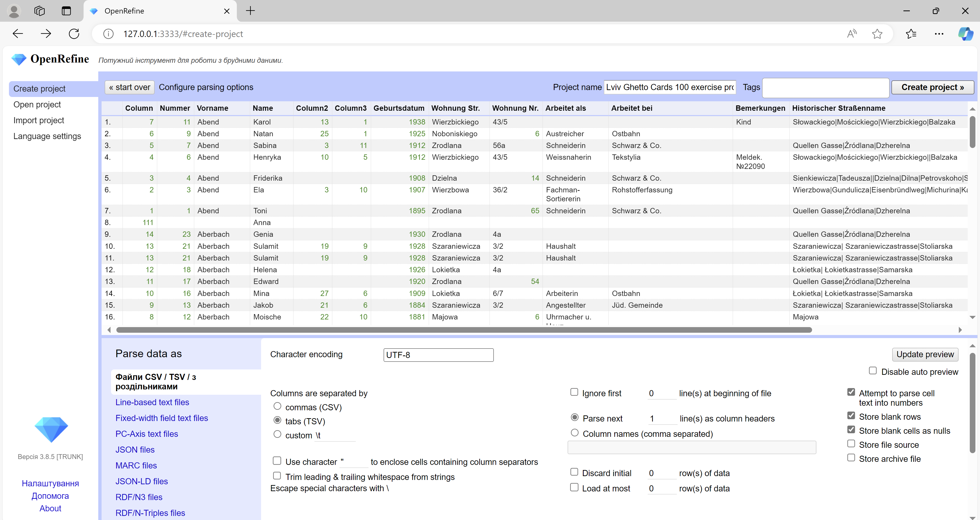Choose JSON-LD files format

point(142,481)
